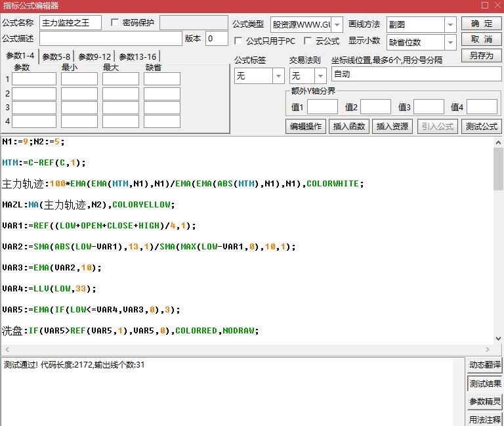
Task: Switch to the 参数1-4 tab
Action: click(20, 56)
